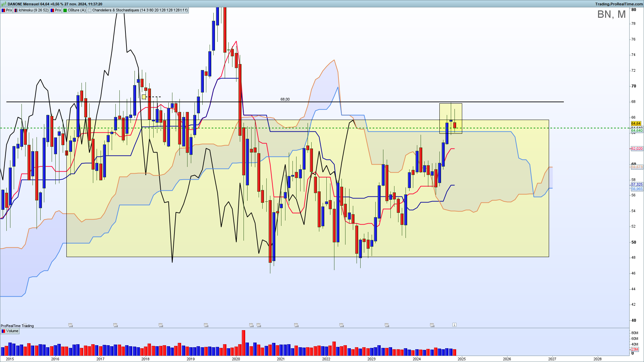The height and width of the screenshot is (362, 644).
Task: Open the calendar event marker in 2017
Action: click(x=115, y=325)
